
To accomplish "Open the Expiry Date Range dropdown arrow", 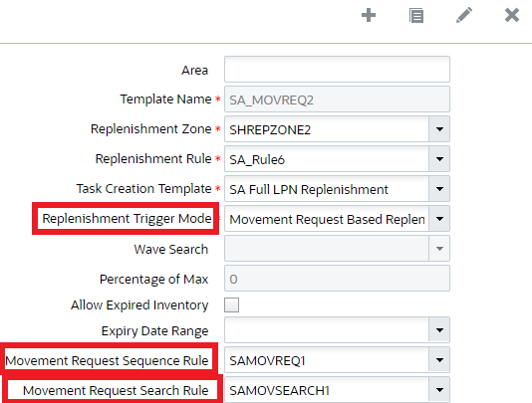I will 439,329.
